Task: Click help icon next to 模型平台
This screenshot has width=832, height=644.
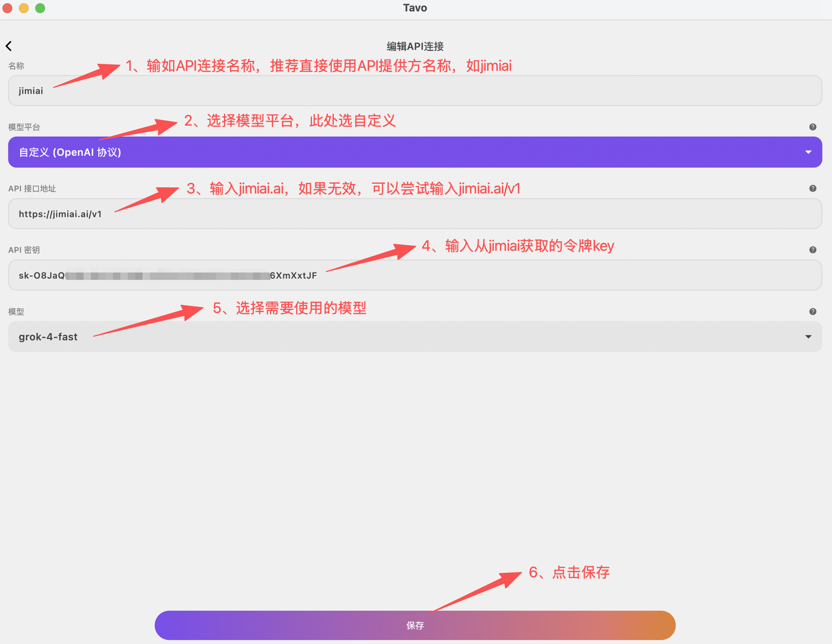Action: pos(813,127)
